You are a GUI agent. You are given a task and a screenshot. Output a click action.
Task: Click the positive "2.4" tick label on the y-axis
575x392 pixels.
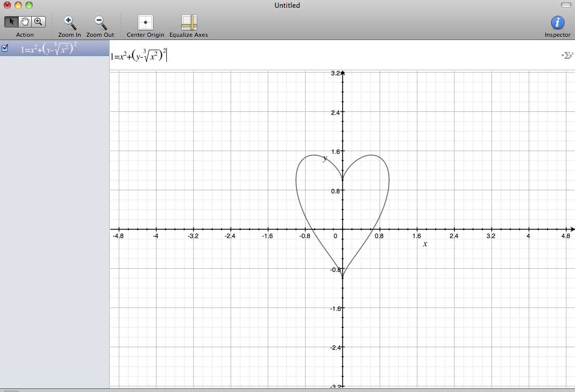335,113
